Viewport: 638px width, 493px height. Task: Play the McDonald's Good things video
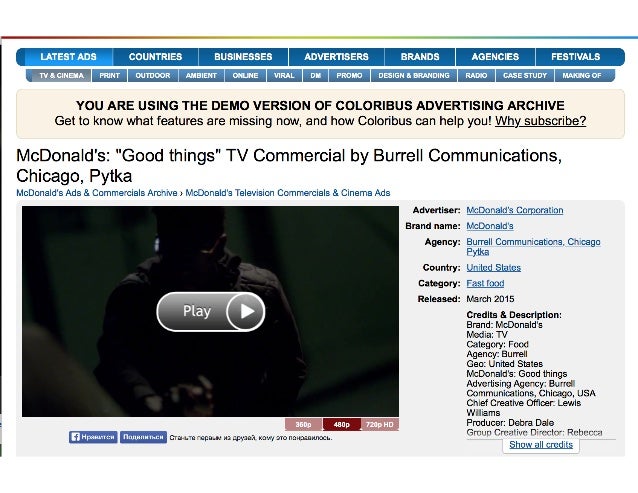(x=211, y=311)
